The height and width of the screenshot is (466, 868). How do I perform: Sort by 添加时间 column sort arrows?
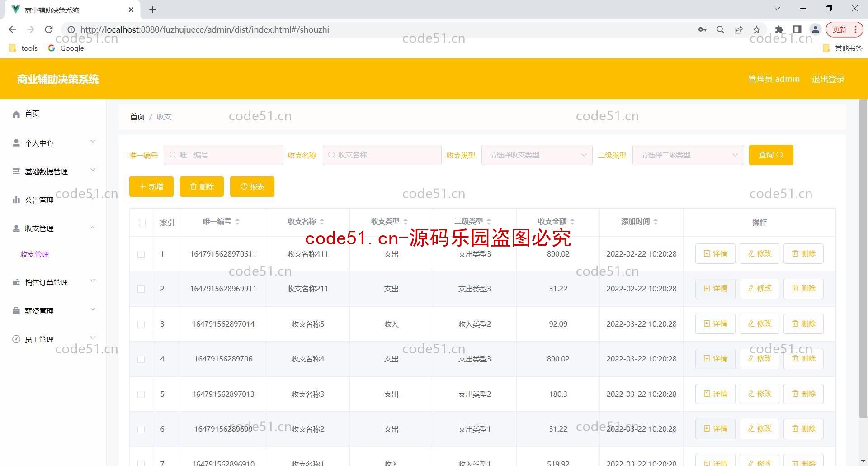[x=656, y=222]
